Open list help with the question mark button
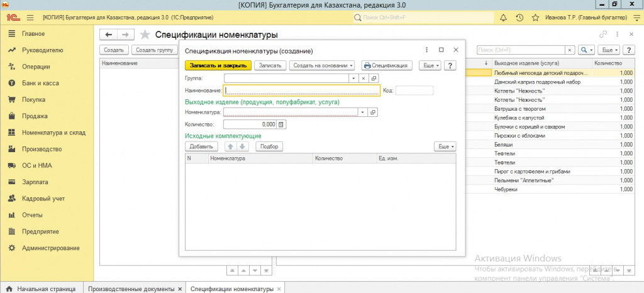Image resolution: width=644 pixels, height=293 pixels. click(x=629, y=50)
